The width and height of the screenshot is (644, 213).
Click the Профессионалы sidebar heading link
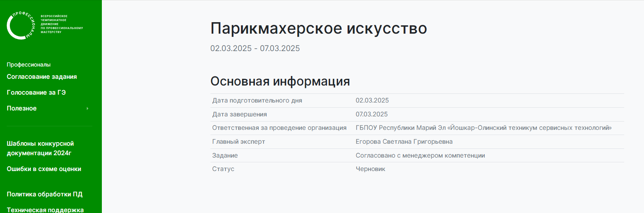[29, 65]
